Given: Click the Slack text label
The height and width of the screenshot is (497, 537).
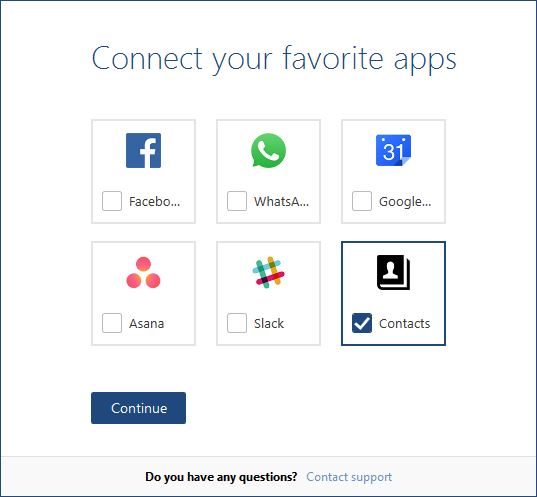Looking at the screenshot, I should 269,323.
